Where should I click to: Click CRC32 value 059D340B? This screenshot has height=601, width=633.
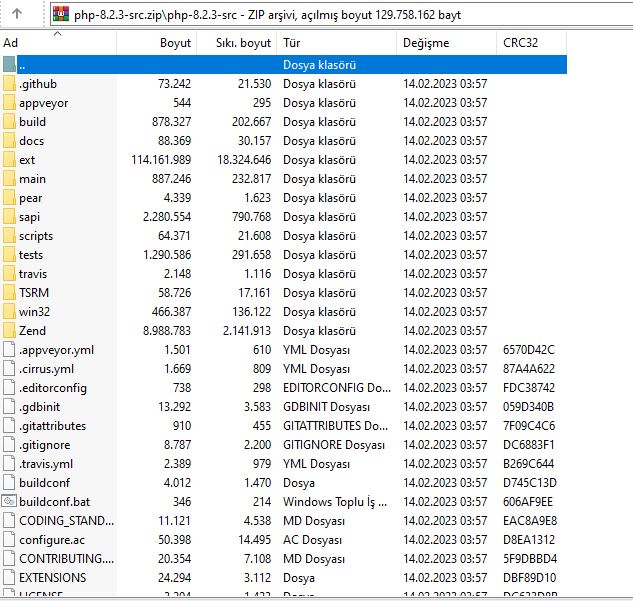click(528, 406)
